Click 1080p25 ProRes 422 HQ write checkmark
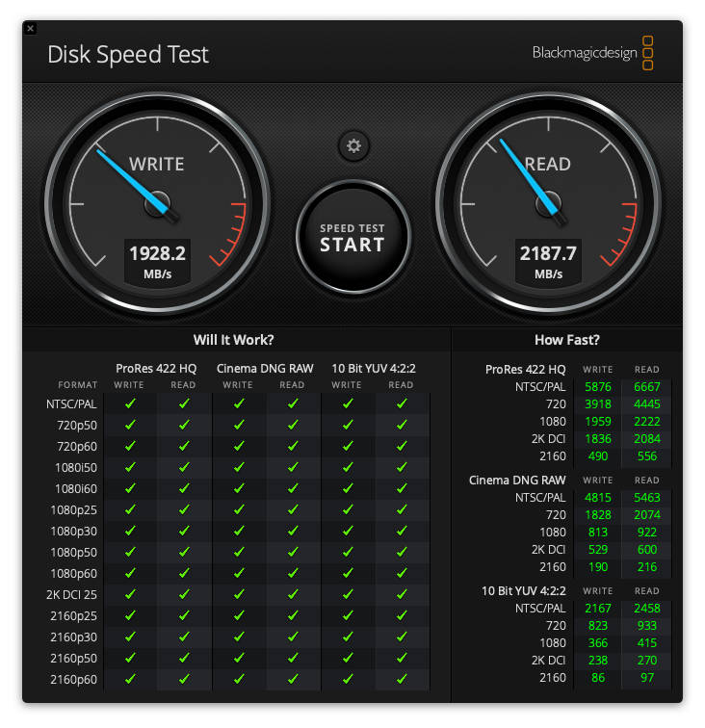The image size is (705, 728). coord(130,509)
